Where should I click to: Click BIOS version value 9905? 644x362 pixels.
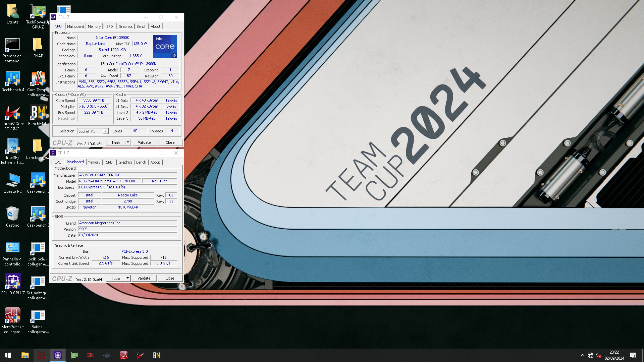[127, 229]
